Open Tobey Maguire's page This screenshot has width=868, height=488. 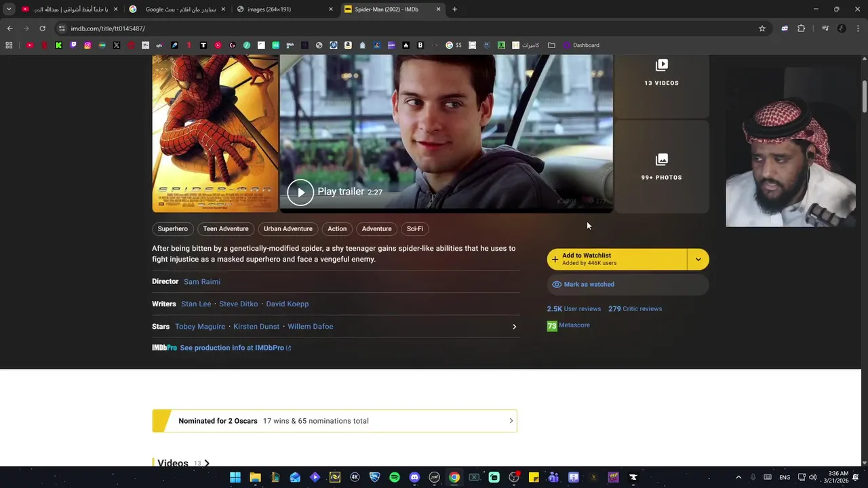(200, 327)
